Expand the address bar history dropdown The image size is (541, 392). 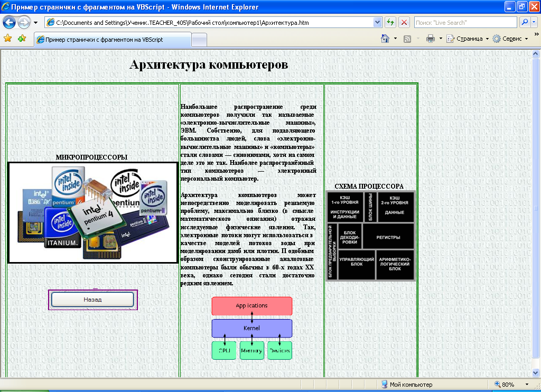[x=377, y=23]
